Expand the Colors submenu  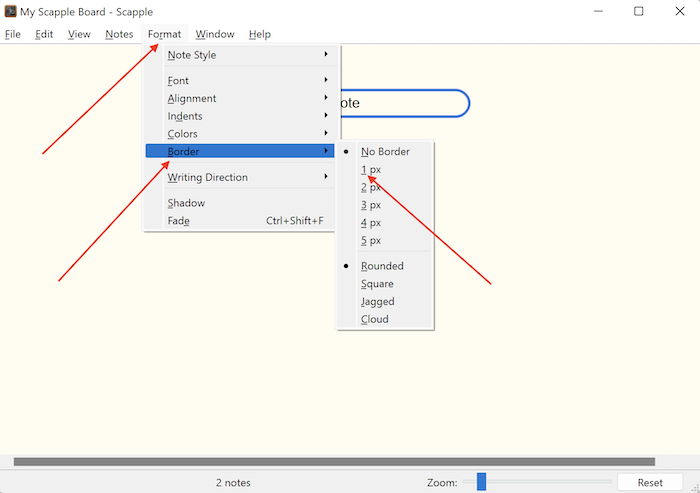pyautogui.click(x=240, y=134)
